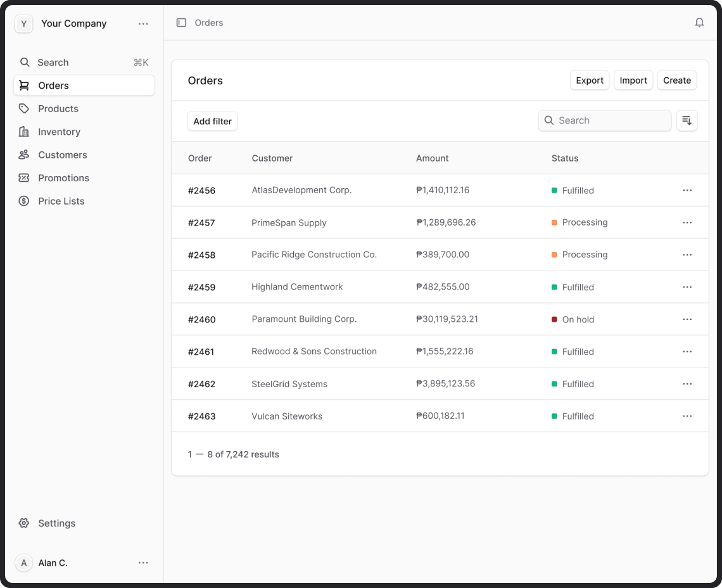Viewport: 722px width, 588px height.
Task: Click the Create button
Action: point(677,80)
